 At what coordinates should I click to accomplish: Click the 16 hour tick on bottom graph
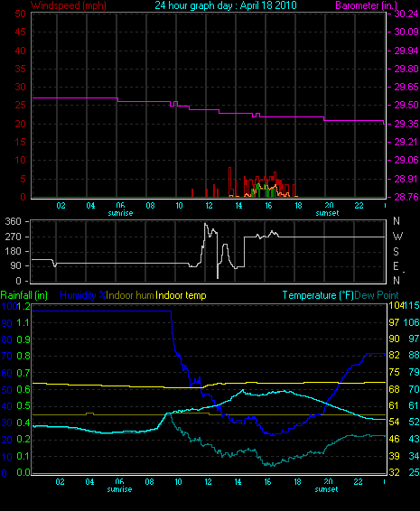click(x=267, y=482)
